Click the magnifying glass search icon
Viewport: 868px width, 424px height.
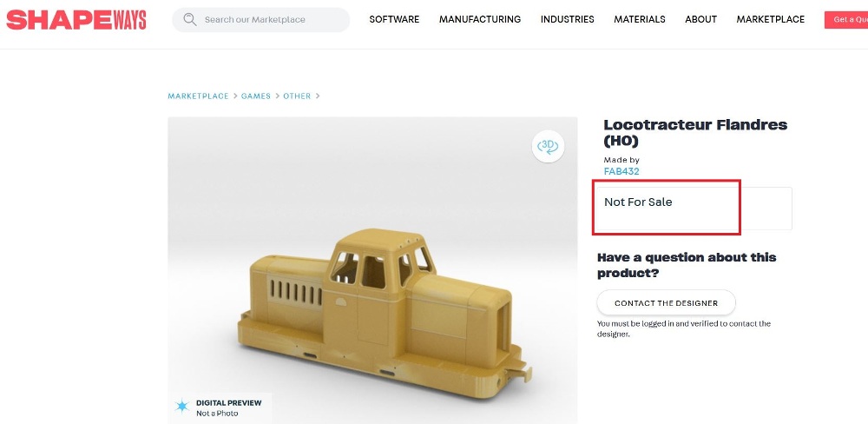pyautogui.click(x=190, y=19)
